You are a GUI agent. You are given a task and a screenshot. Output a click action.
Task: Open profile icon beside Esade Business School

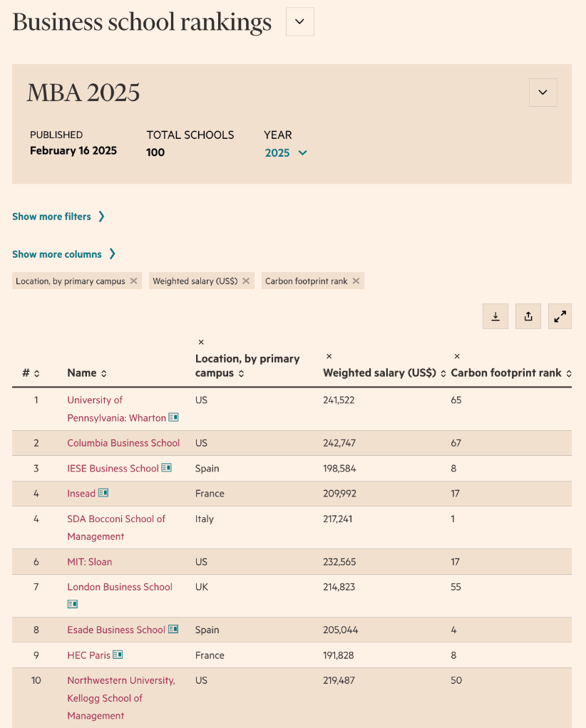click(x=173, y=630)
